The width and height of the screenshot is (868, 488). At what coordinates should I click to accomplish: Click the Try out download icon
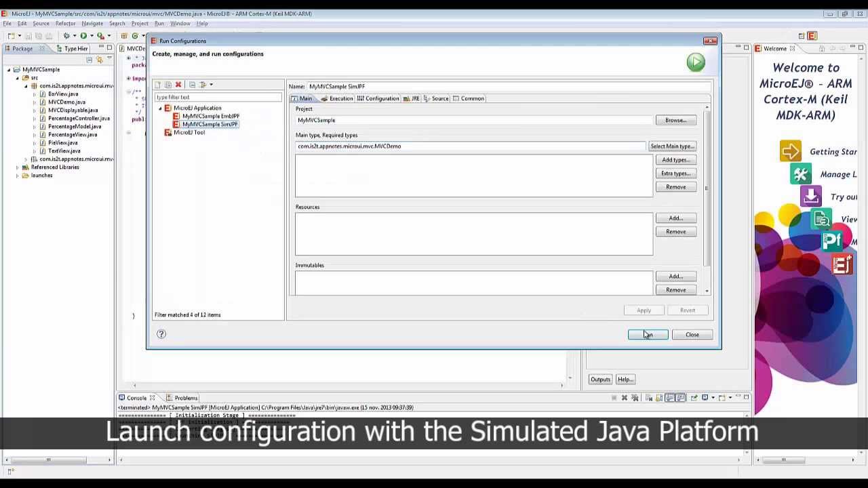[x=810, y=197]
